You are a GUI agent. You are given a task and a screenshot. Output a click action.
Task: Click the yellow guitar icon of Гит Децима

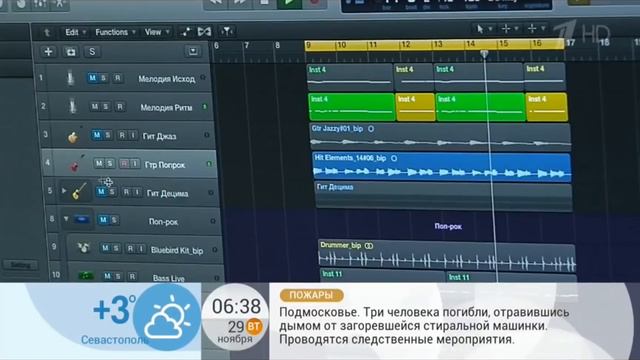(x=79, y=191)
